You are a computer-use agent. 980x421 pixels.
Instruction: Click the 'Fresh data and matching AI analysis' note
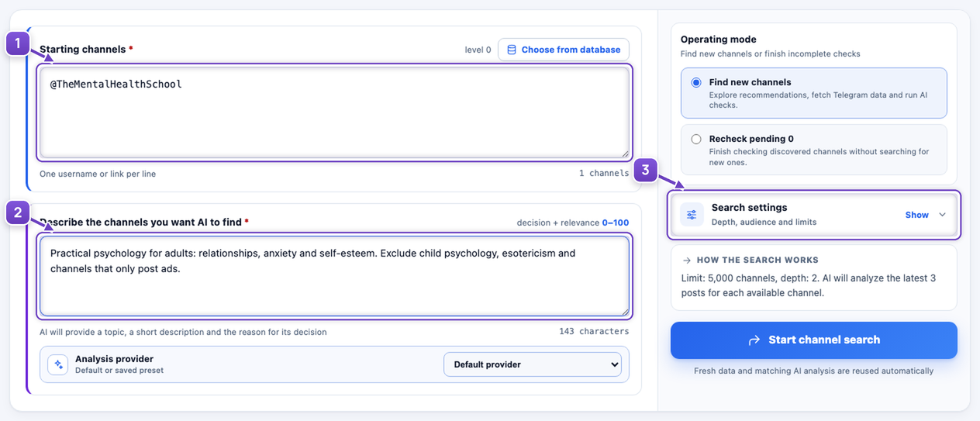coord(814,371)
